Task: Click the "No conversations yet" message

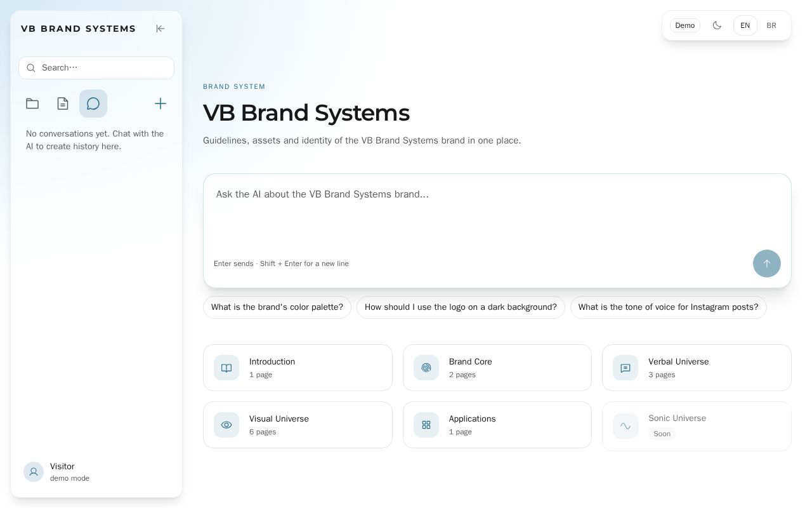Action: 95,140
